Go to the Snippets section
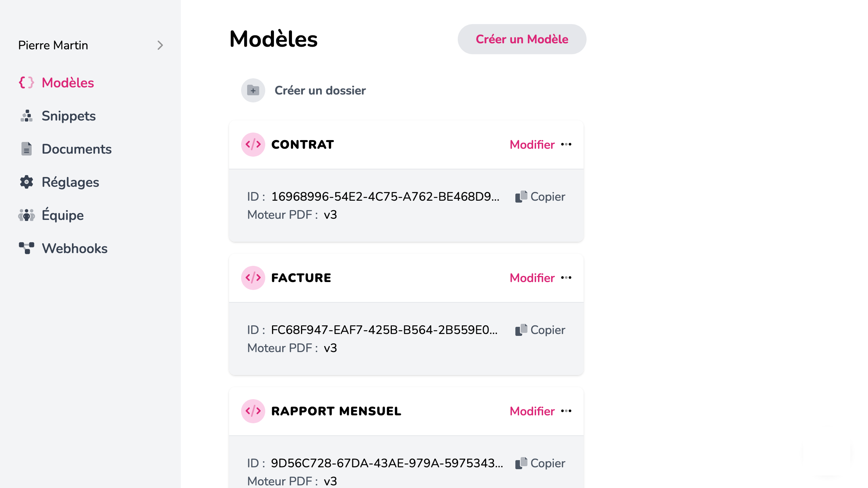 (69, 116)
